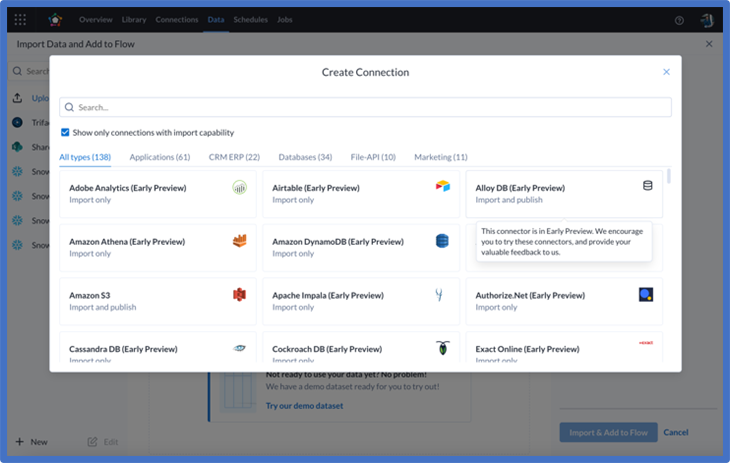Click the Amazon DynamoDB logo icon
This screenshot has width=730, height=463.
442,241
